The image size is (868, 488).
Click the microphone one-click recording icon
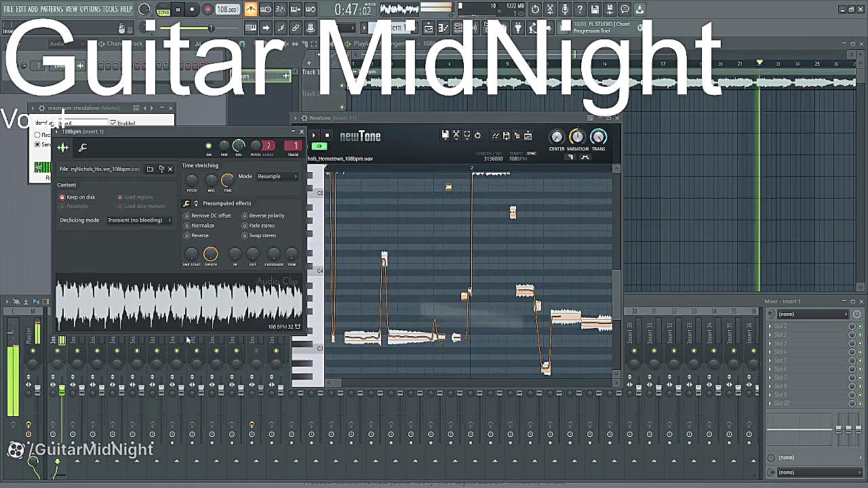565,9
